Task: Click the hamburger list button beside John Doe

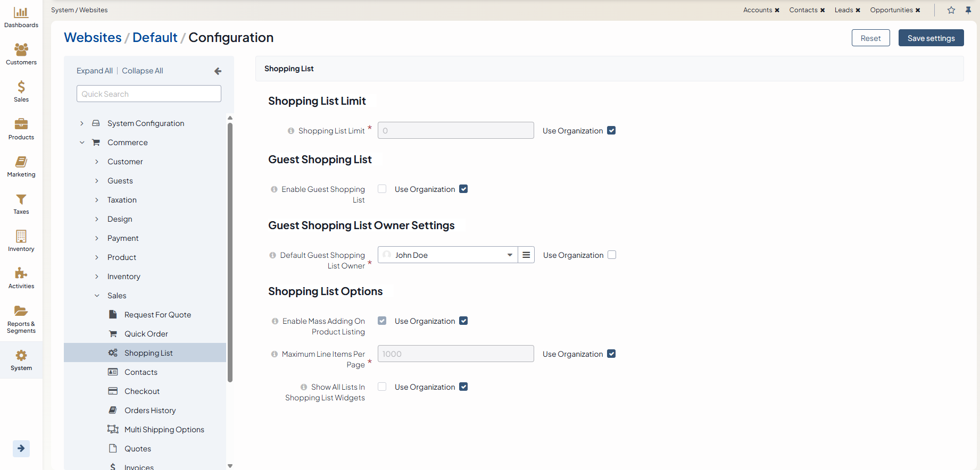Action: pos(526,255)
